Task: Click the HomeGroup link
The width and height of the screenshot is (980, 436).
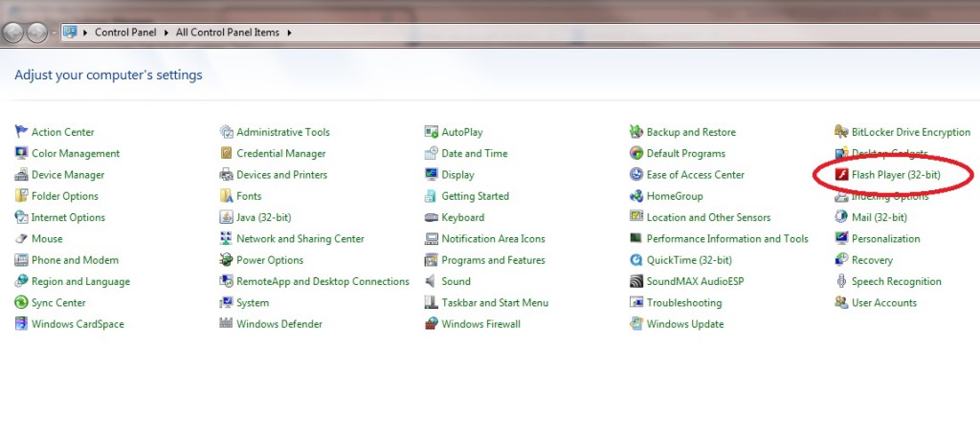Action: coord(675,196)
